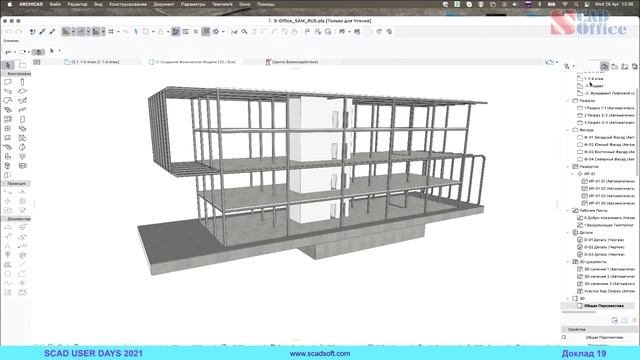
Task: Collapse the Развертки folder in Navigator
Action: [x=568, y=167]
